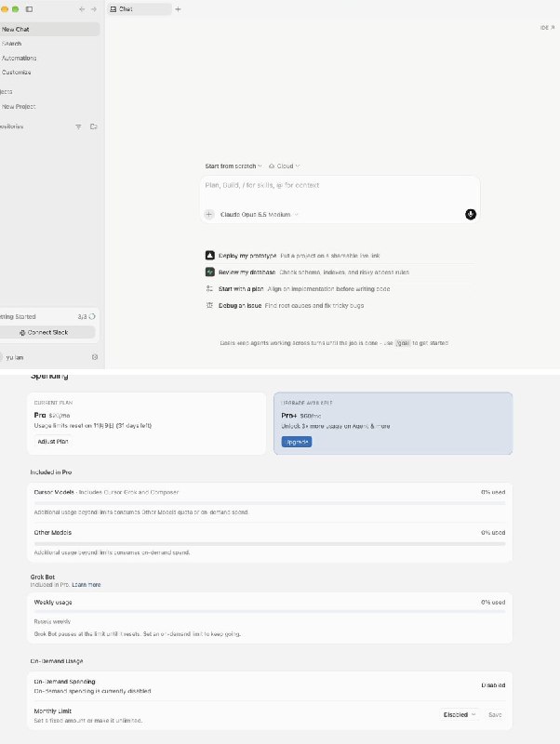Image resolution: width=560 pixels, height=744 pixels.
Task: Open a new tab with plus icon
Action: [178, 9]
